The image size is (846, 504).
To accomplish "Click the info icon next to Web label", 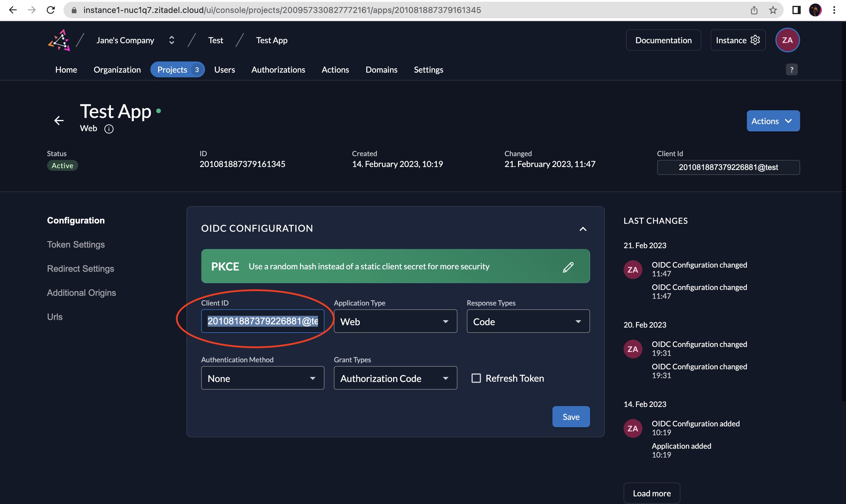I will (x=109, y=129).
